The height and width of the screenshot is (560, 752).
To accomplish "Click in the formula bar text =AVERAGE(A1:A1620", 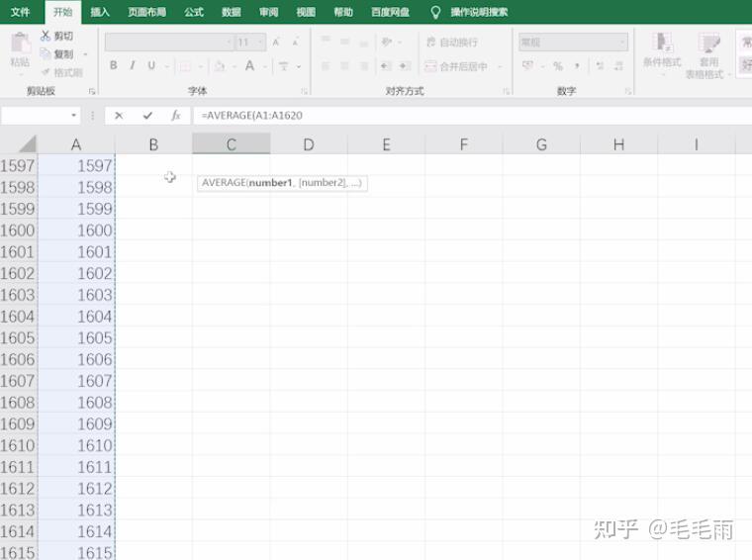I will point(251,116).
